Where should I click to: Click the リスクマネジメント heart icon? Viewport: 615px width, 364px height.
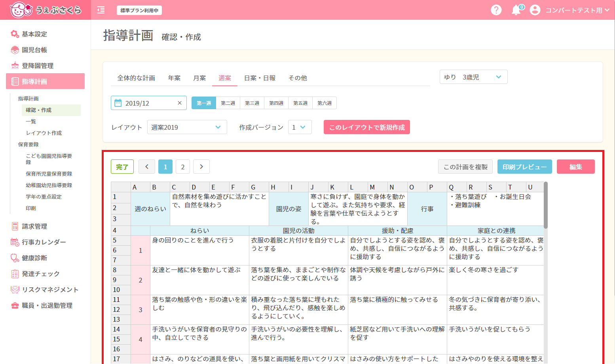(15, 290)
